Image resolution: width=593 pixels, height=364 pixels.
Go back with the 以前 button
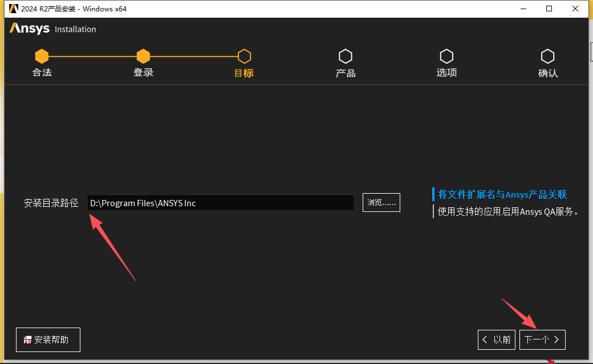click(x=497, y=340)
